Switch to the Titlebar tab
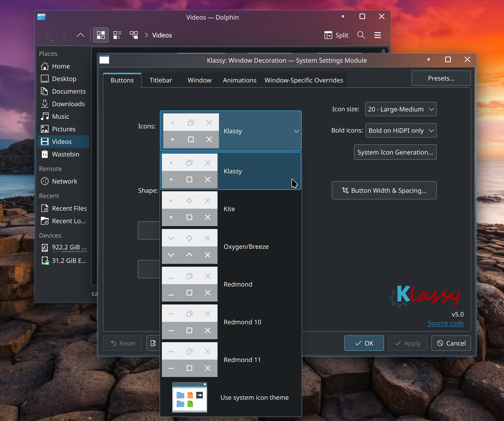The width and height of the screenshot is (504, 421). pyautogui.click(x=161, y=80)
